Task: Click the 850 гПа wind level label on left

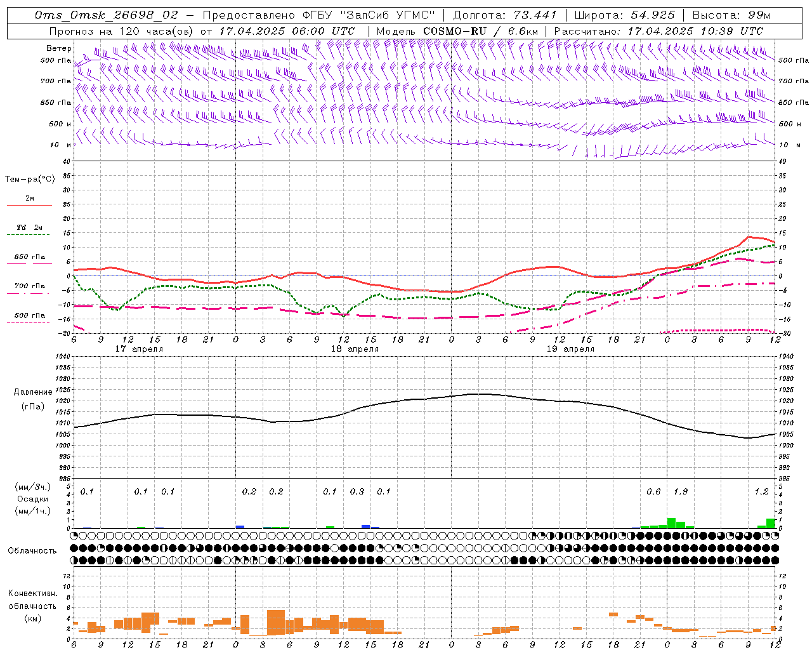Action: (56, 102)
